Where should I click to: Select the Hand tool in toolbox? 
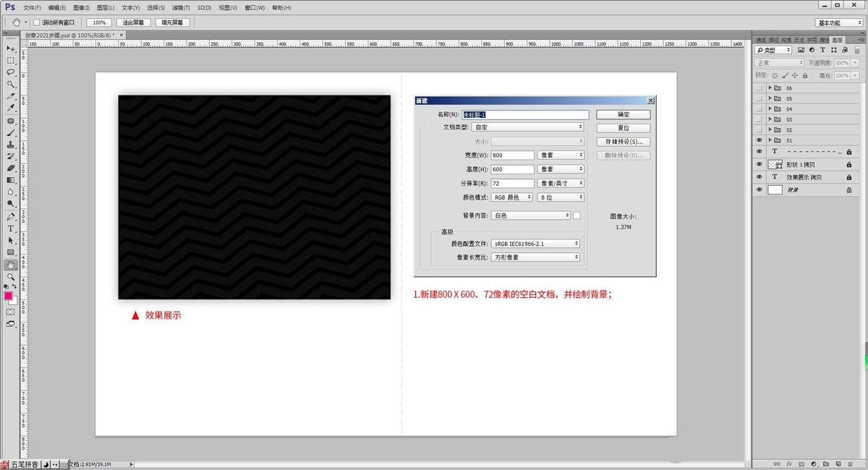(11, 265)
